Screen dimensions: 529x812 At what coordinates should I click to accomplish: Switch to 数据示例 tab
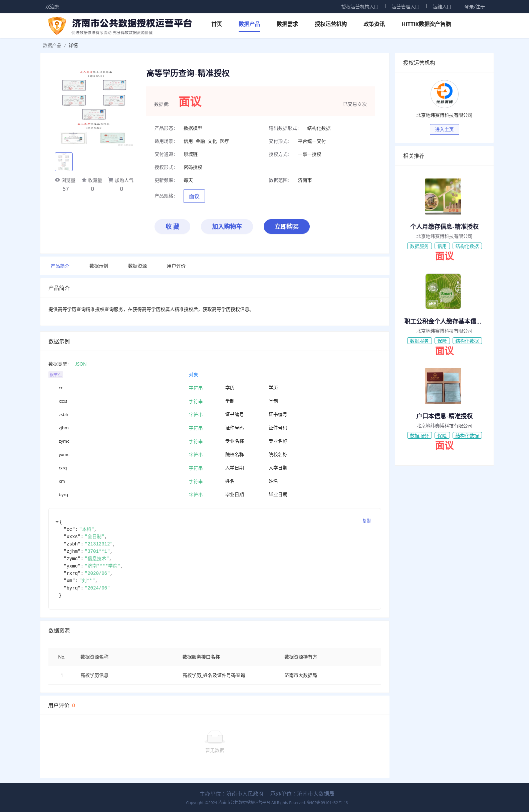coord(99,266)
